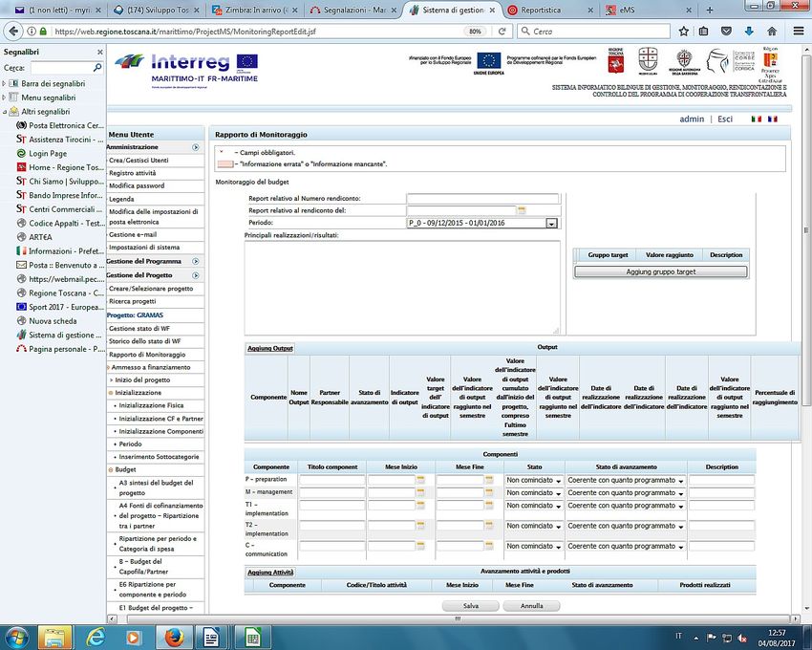Screen dimensions: 812x650
Task: Open Internet Explorer from the taskbar
Action: pyautogui.click(x=96, y=636)
